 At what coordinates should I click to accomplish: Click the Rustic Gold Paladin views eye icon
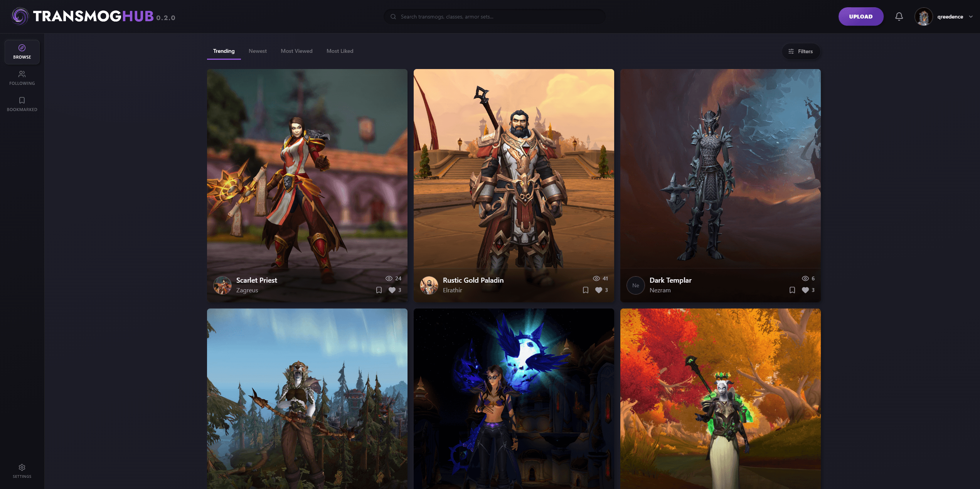[596, 278]
